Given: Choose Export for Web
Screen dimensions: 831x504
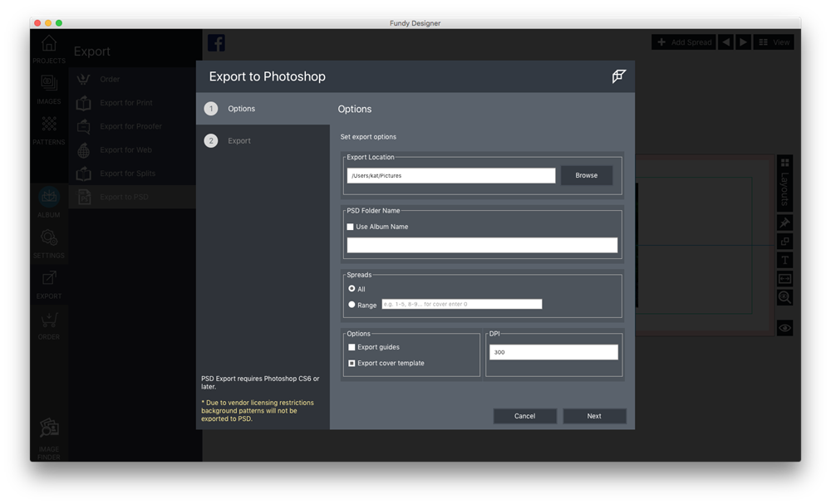Looking at the screenshot, I should (x=132, y=149).
